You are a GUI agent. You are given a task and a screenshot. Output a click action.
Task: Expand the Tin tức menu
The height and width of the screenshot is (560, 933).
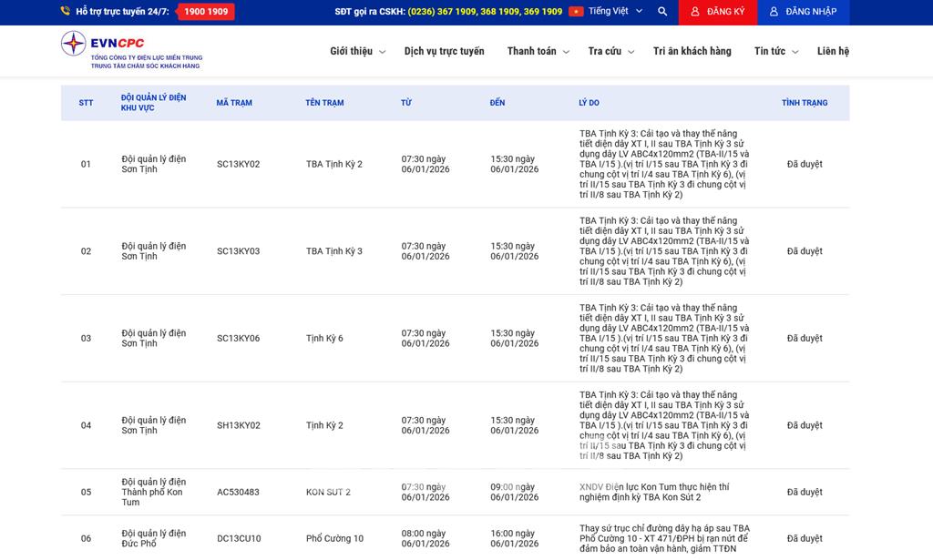[x=775, y=51]
